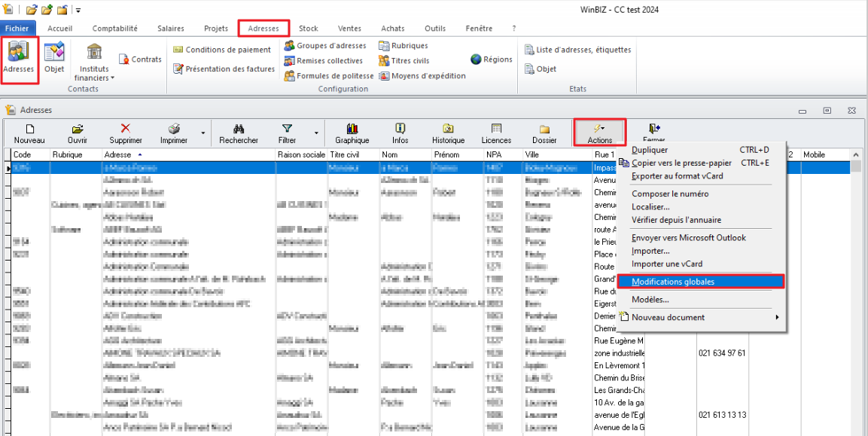Open Groupes d'adresses configuration
The image size is (868, 436).
tap(325, 45)
